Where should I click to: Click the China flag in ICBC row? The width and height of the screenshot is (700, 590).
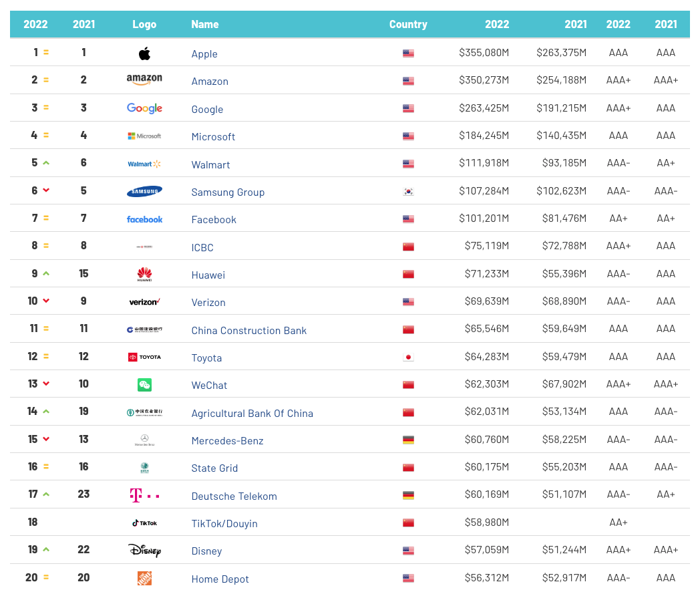coord(408,247)
